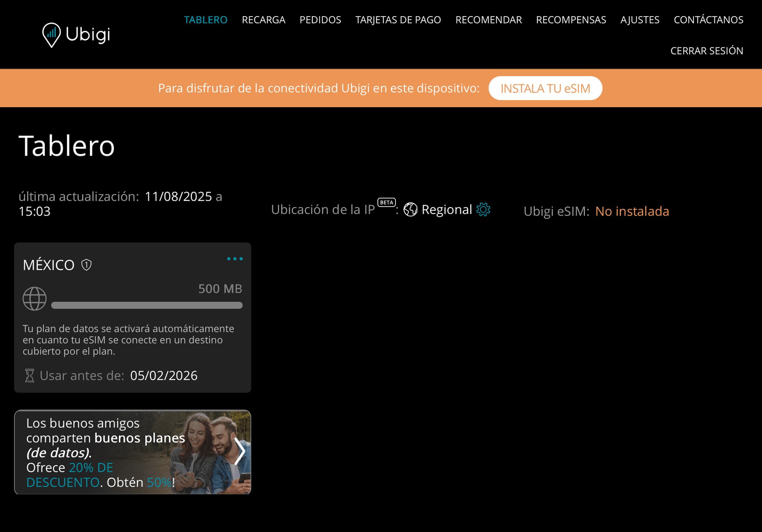Click the 'Regional' IP location text

tap(447, 210)
